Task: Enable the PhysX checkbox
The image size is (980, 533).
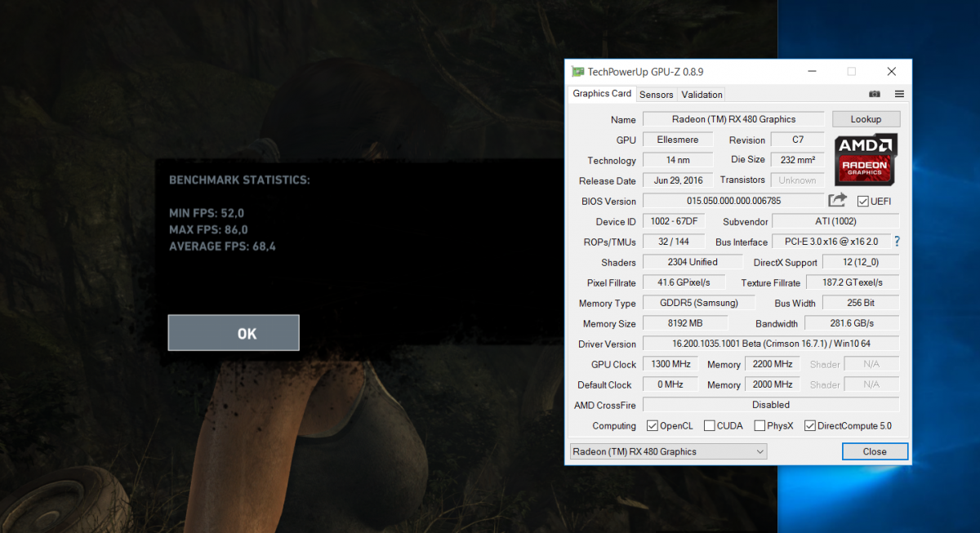Action: [x=759, y=425]
